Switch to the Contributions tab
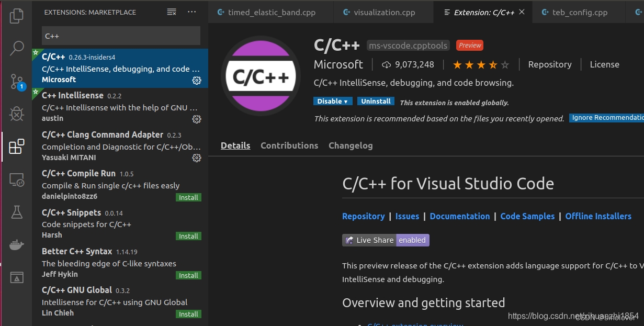The height and width of the screenshot is (326, 644). coord(289,145)
